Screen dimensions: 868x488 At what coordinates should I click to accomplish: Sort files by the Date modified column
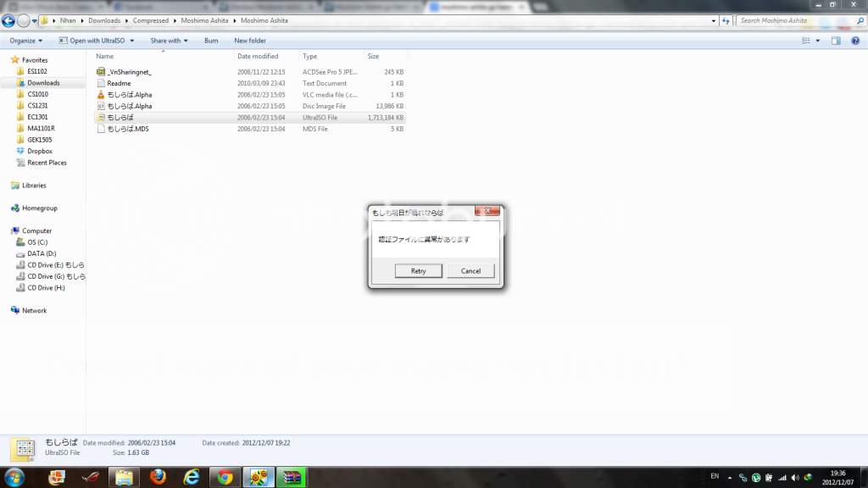(x=258, y=56)
